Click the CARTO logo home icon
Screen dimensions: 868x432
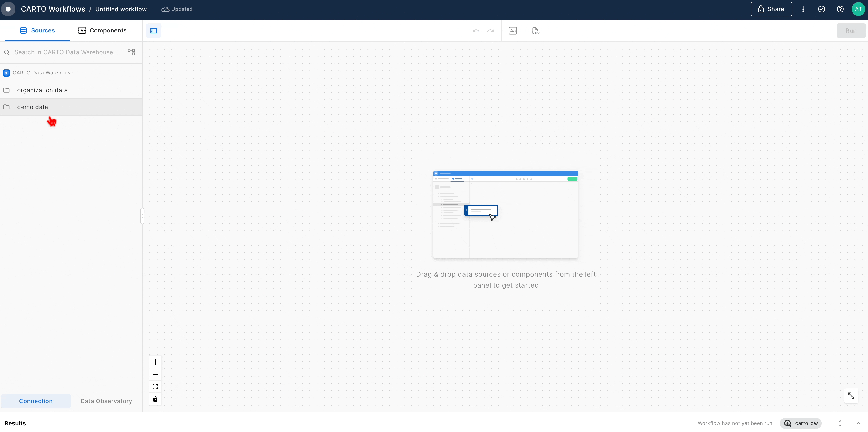pyautogui.click(x=8, y=9)
